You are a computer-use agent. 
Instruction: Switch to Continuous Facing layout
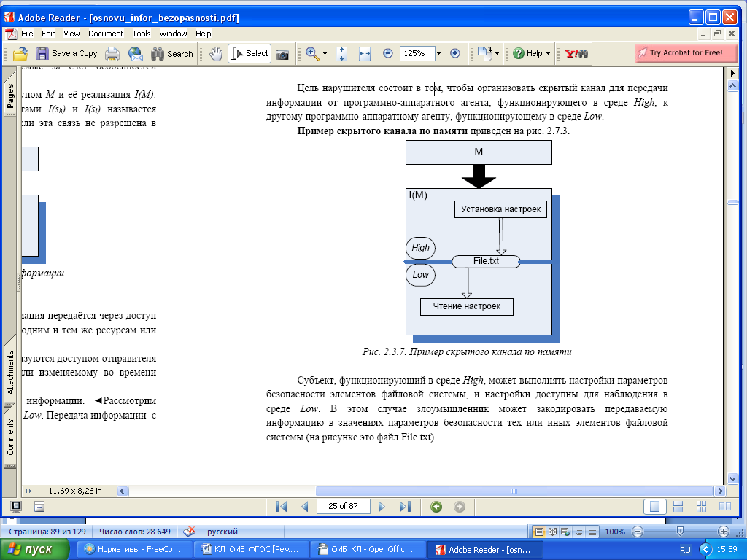coord(701,507)
